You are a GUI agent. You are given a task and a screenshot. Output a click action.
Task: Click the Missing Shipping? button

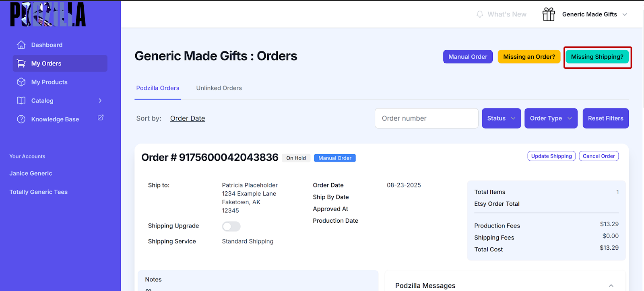pos(597,57)
